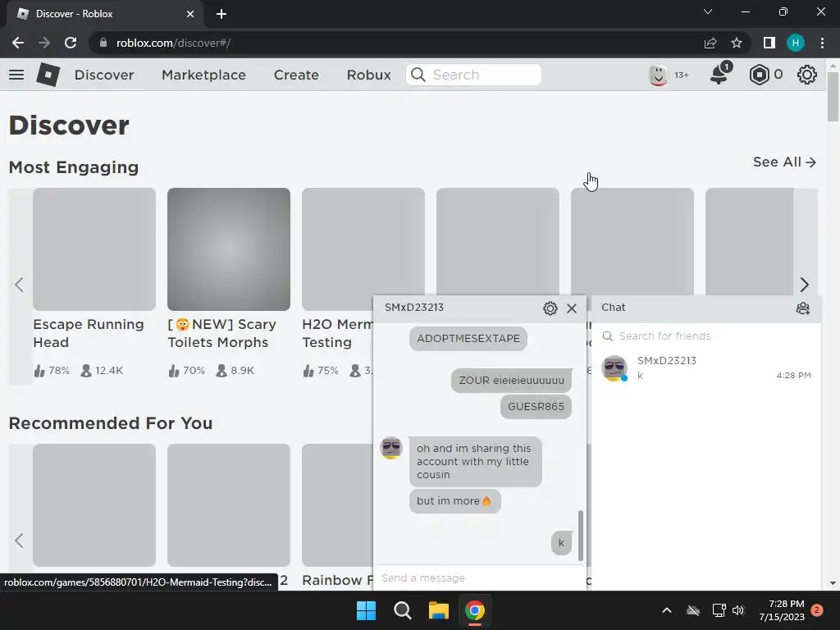Click the ZOUR eieieiuuuuuu message
The image size is (840, 630).
click(x=511, y=381)
